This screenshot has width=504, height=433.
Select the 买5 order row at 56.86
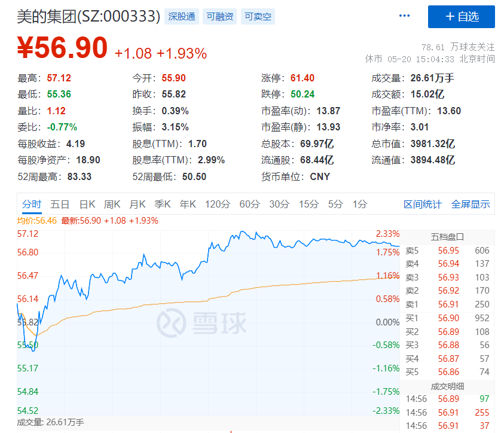click(x=447, y=372)
